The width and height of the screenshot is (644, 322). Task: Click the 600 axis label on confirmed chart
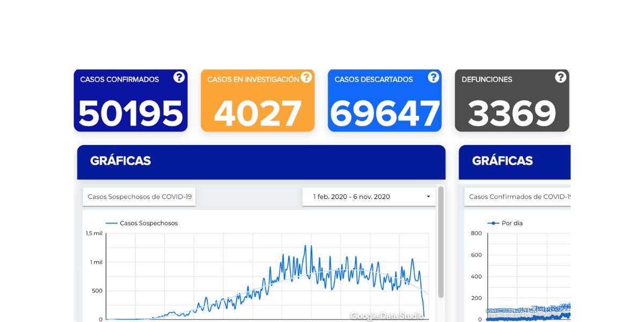pyautogui.click(x=476, y=255)
